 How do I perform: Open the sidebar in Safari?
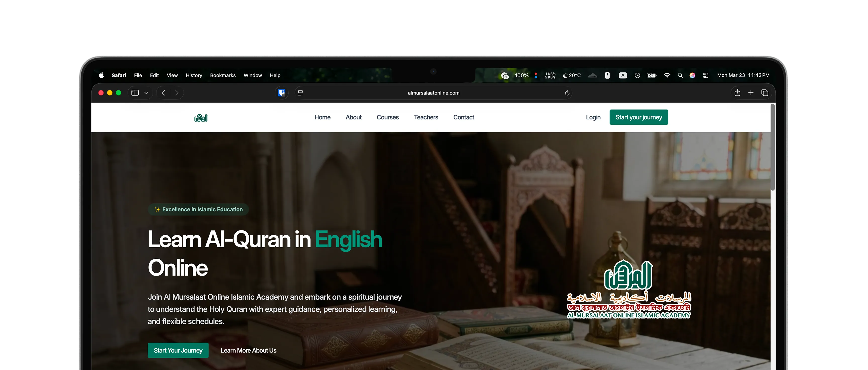coord(135,93)
